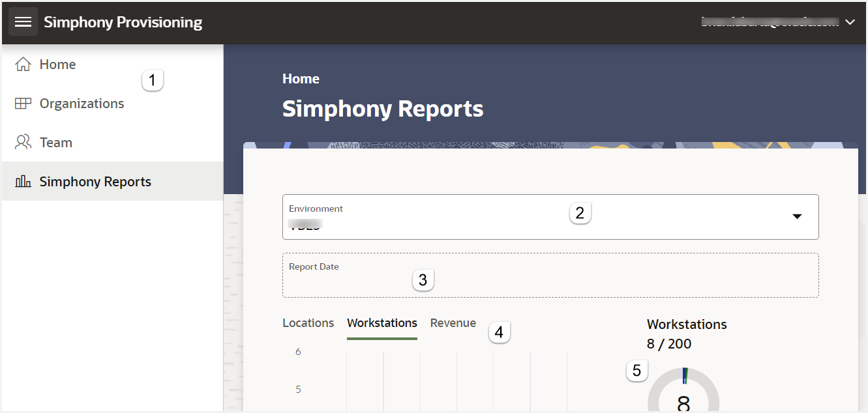The height and width of the screenshot is (413, 868).
Task: Open the Team sidebar item
Action: coord(112,143)
